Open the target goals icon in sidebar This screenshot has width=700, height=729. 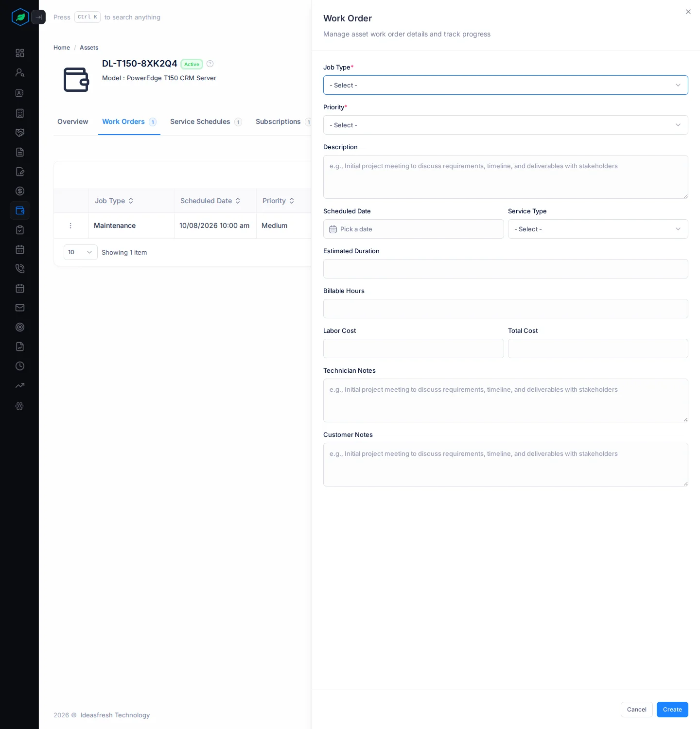tap(20, 327)
